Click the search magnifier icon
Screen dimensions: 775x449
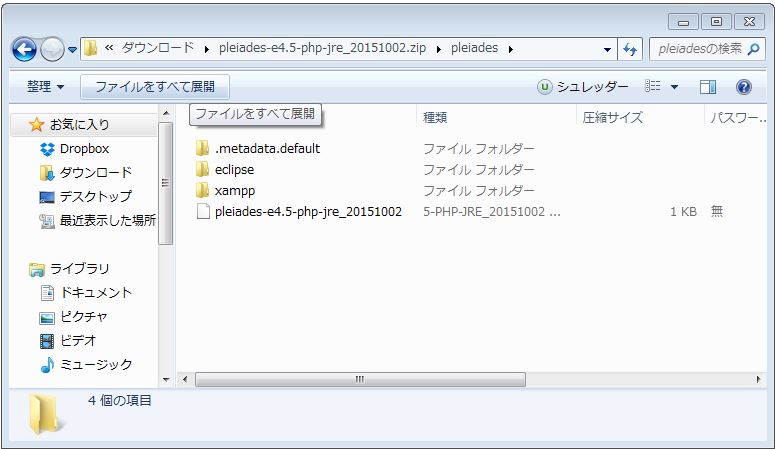pyautogui.click(x=754, y=49)
